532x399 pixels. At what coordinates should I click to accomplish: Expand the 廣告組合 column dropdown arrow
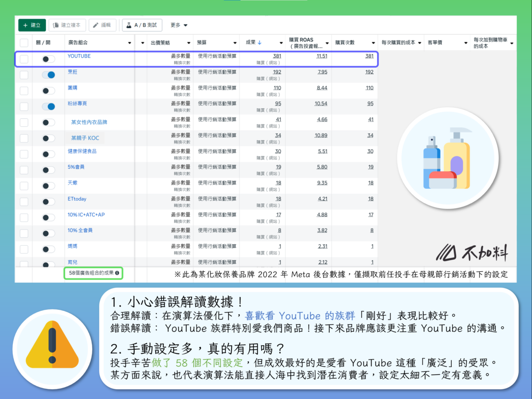point(129,43)
